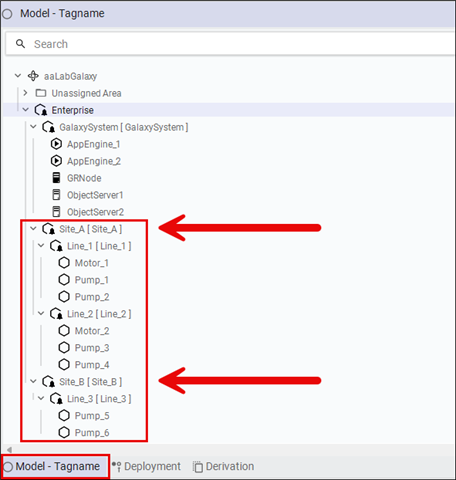Screen dimensions: 456x480
Task: Click the Motor_1 hexagon object icon
Action: point(64,263)
